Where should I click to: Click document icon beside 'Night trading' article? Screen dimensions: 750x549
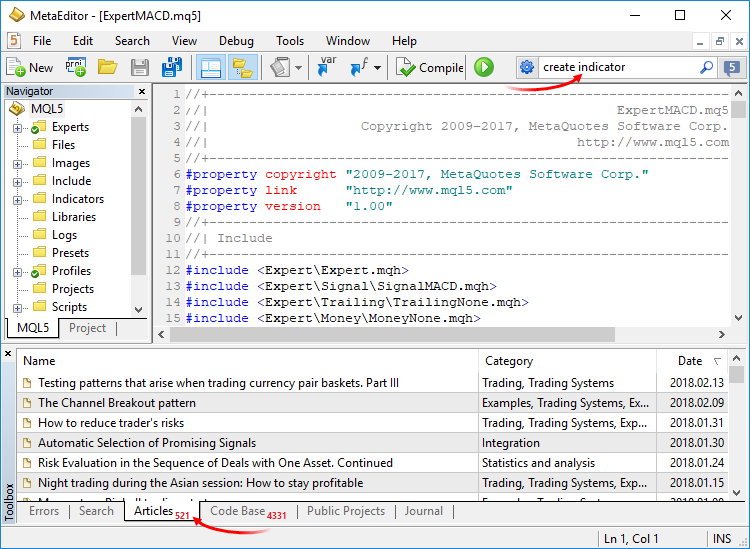(27, 483)
